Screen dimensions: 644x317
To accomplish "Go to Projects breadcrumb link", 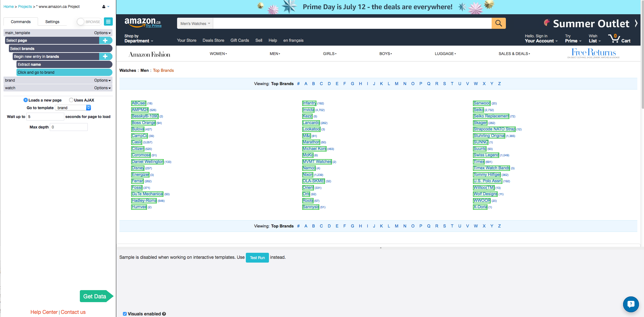I will (25, 7).
